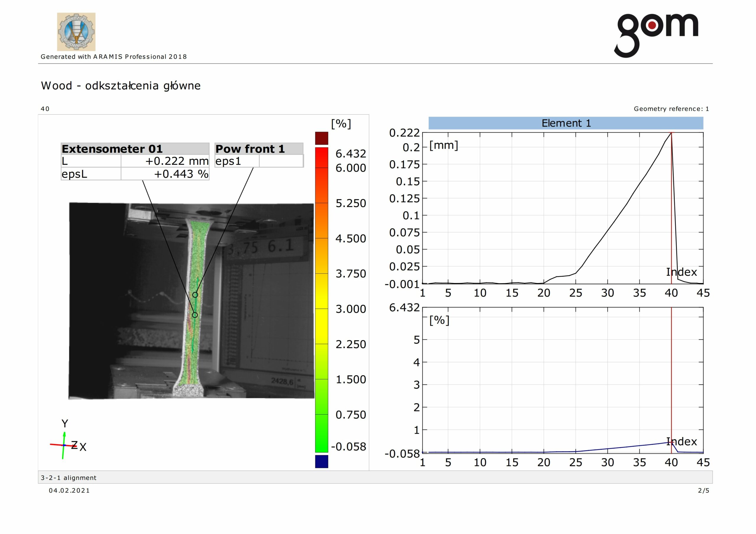
Task: Click the GOM logo
Action: 656,35
